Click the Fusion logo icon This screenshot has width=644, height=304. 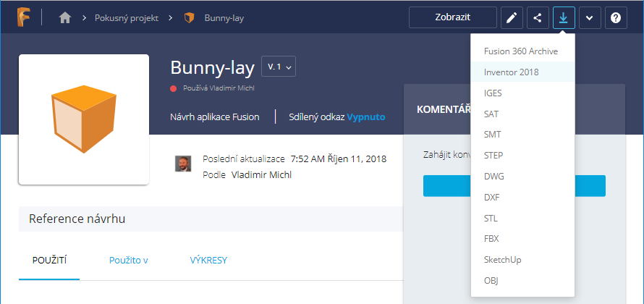tap(23, 17)
